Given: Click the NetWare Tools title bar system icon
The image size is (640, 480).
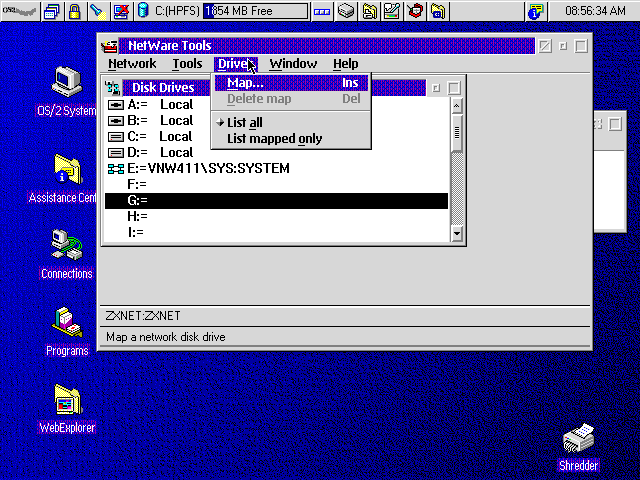Looking at the screenshot, I should (109, 46).
